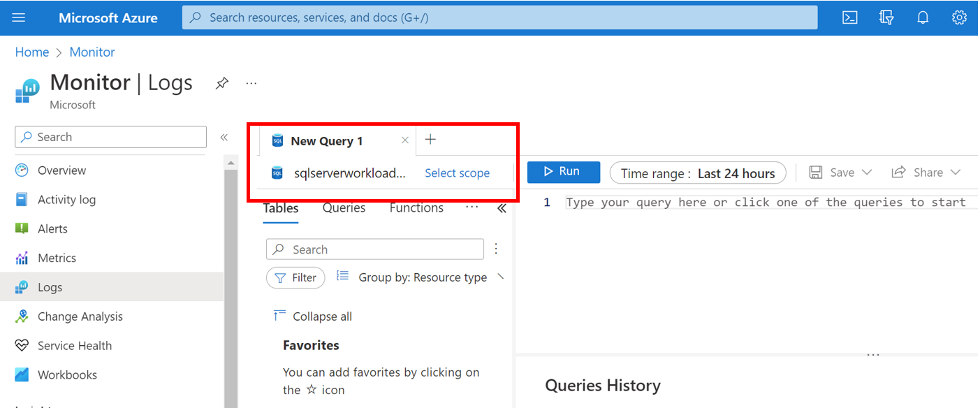Click the tables Search field
The width and height of the screenshot is (980, 408).
point(375,249)
